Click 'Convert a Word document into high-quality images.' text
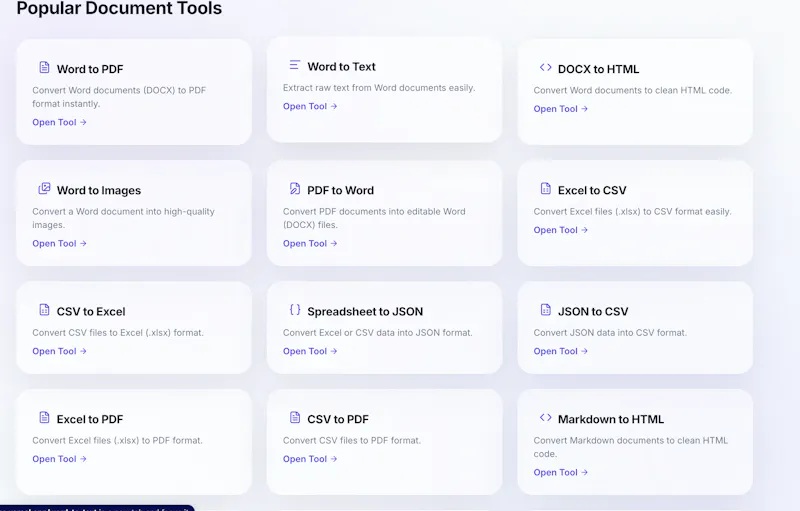Image resolution: width=800 pixels, height=511 pixels. (123, 218)
